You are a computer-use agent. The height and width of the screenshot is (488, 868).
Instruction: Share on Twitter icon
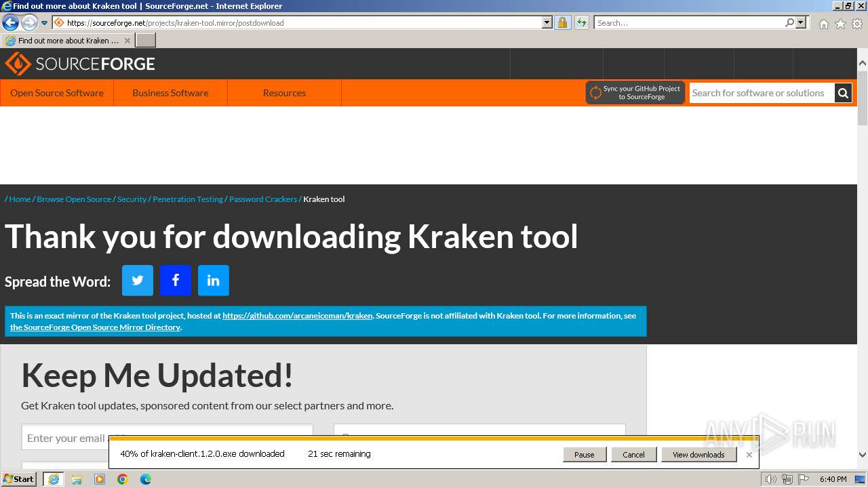pyautogui.click(x=138, y=281)
